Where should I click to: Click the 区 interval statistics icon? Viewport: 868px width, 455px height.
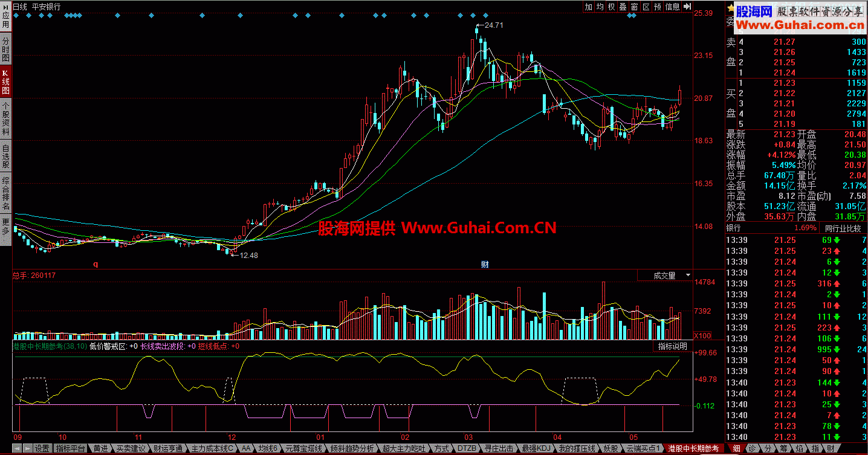click(646, 7)
